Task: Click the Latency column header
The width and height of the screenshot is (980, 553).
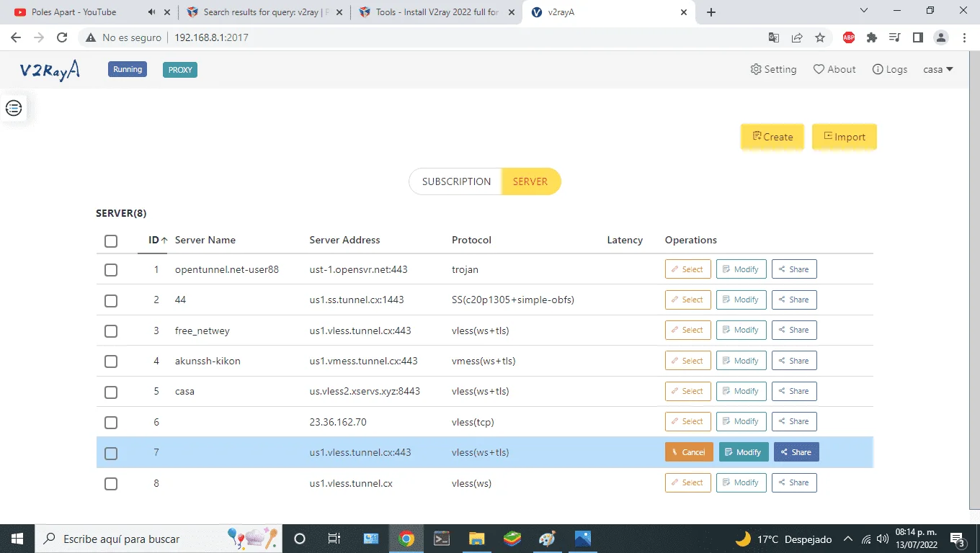Action: pos(625,240)
